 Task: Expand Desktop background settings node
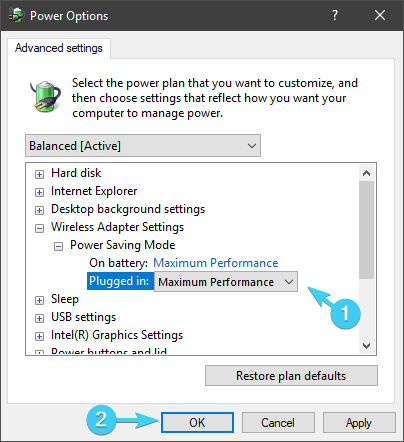(x=39, y=210)
